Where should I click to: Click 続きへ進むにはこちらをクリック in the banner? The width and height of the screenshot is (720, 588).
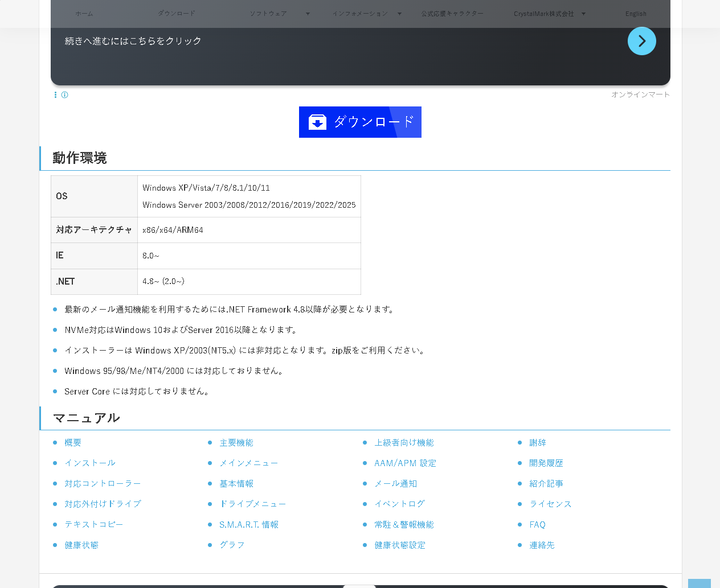click(133, 40)
